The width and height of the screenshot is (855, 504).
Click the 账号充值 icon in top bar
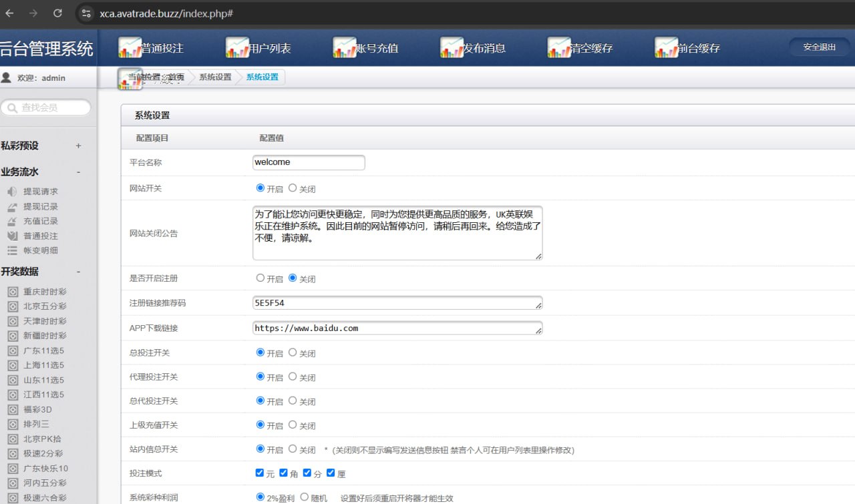coord(345,47)
